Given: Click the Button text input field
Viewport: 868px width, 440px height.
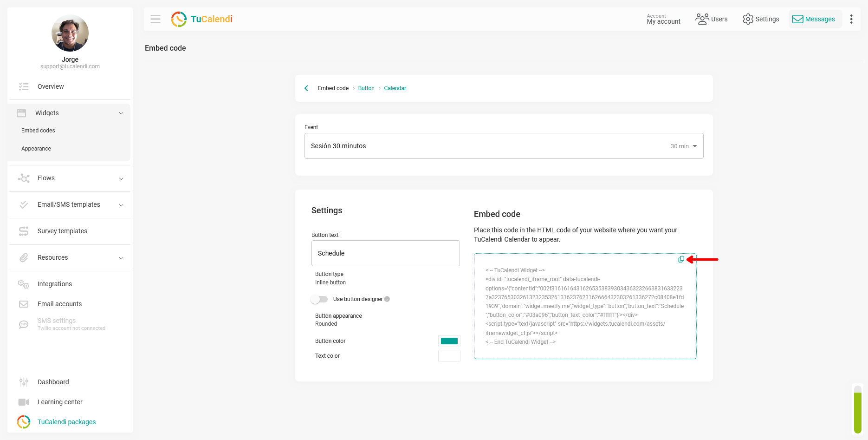Looking at the screenshot, I should pos(386,253).
